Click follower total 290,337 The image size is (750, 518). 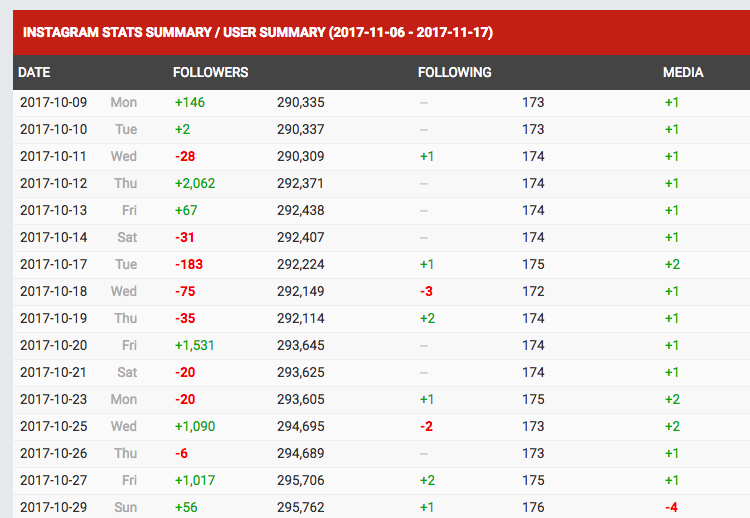[300, 129]
